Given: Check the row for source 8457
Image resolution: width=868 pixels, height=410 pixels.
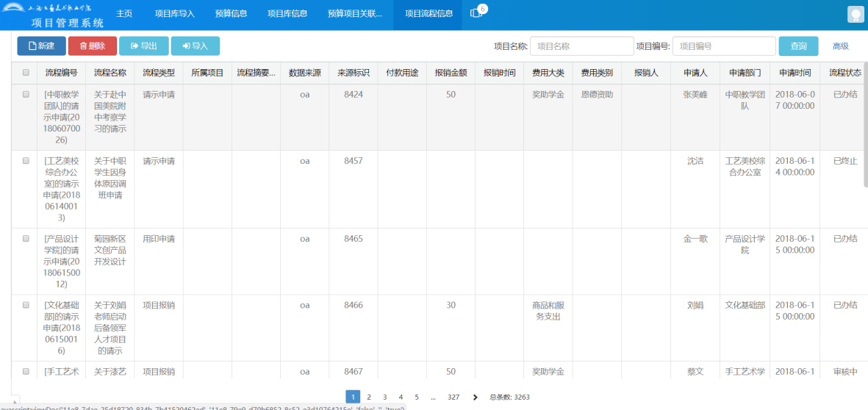Looking at the screenshot, I should [26, 161].
